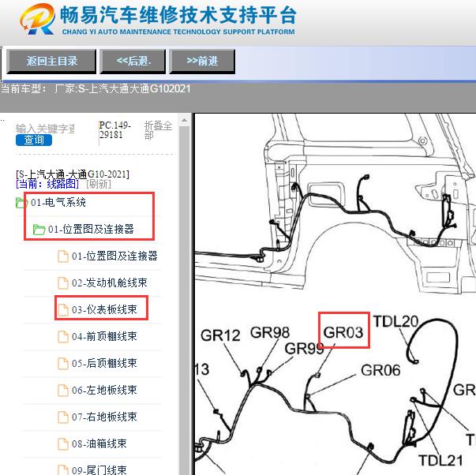Open the 01-位置图及连接器 document entry
This screenshot has width=476, height=475.
pos(114,256)
